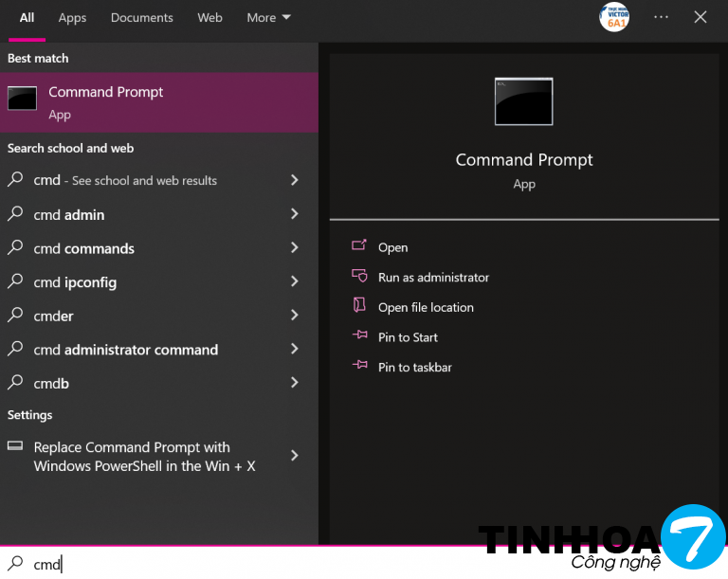
Task: Click the Open file location folder icon
Action: click(x=359, y=306)
